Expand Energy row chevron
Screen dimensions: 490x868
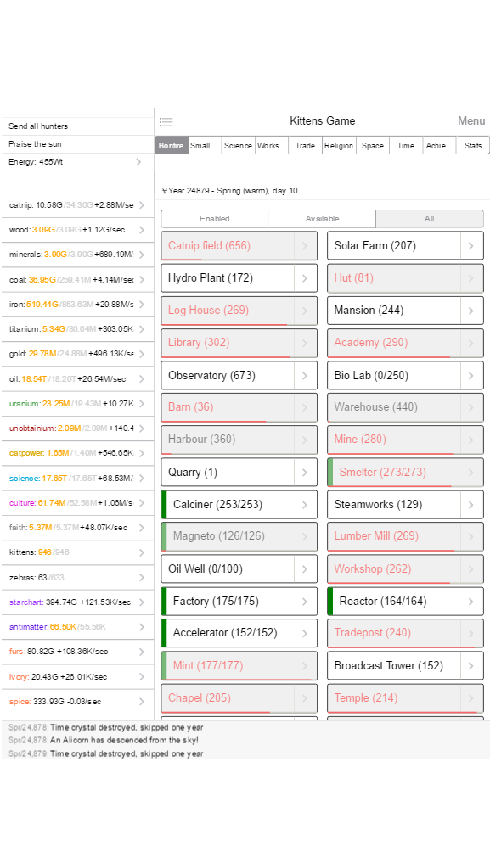[x=138, y=162]
